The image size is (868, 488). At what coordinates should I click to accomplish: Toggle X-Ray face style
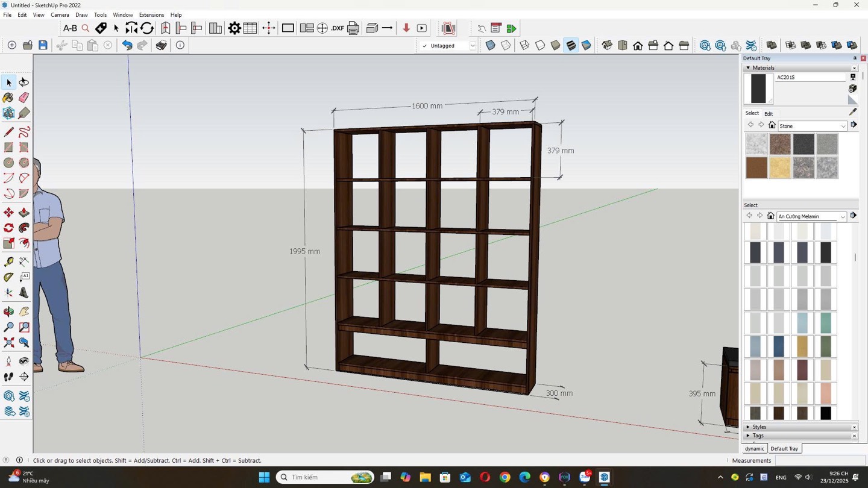(x=491, y=45)
